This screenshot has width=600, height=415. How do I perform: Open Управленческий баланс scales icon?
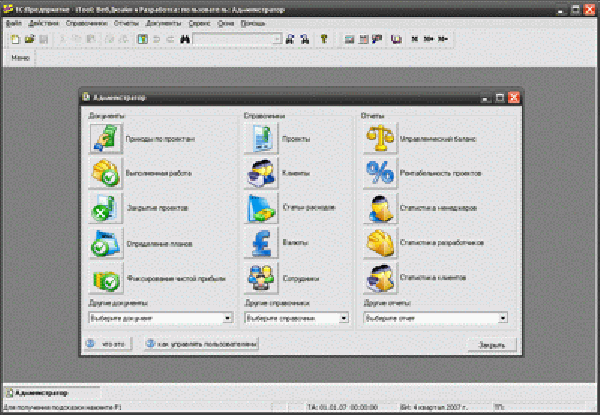380,138
